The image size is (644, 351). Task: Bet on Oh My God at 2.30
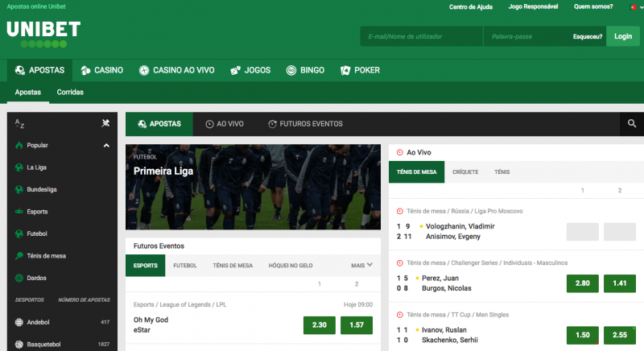(320, 325)
